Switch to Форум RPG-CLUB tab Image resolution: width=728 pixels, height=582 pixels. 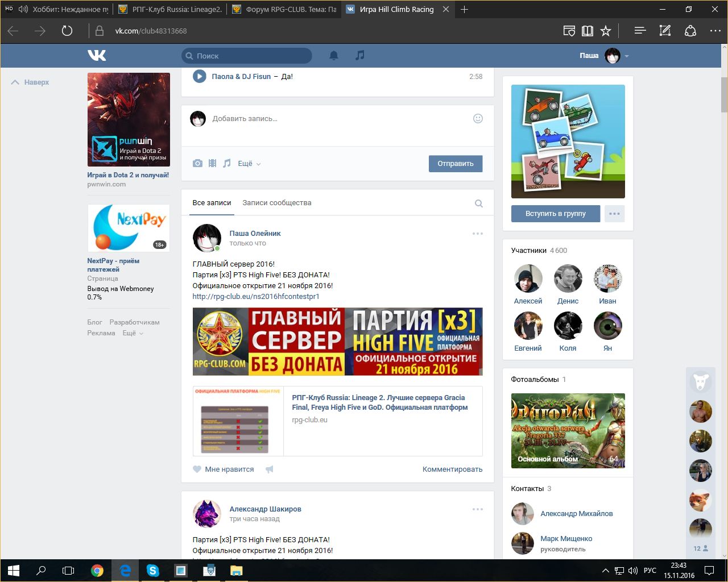[x=284, y=9]
